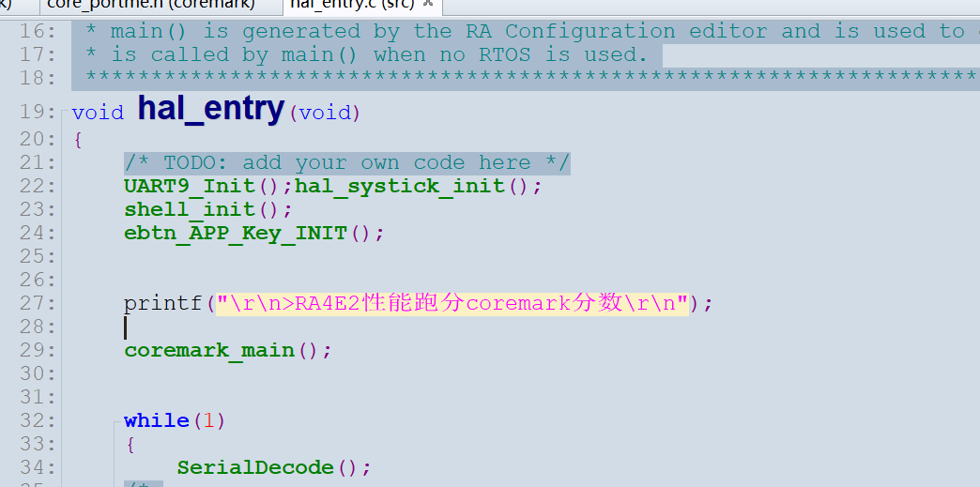The height and width of the screenshot is (487, 980).
Task: Click line number 16
Action: [37, 31]
